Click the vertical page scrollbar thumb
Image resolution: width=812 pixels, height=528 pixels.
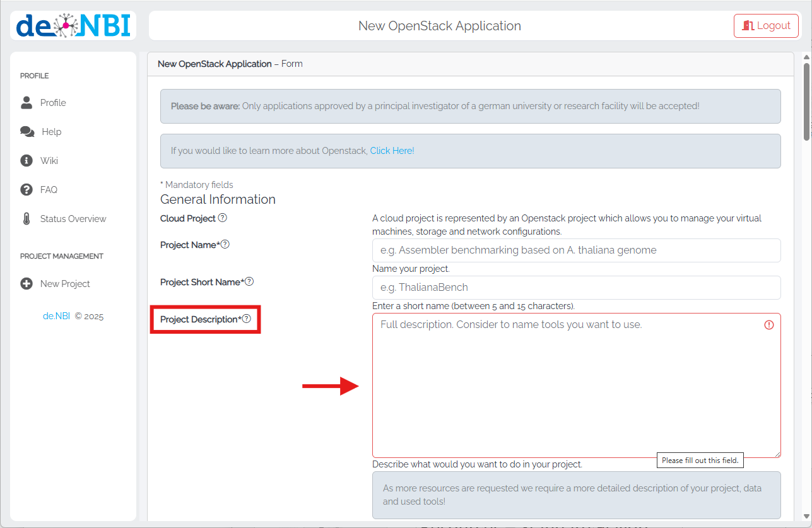pyautogui.click(x=806, y=101)
